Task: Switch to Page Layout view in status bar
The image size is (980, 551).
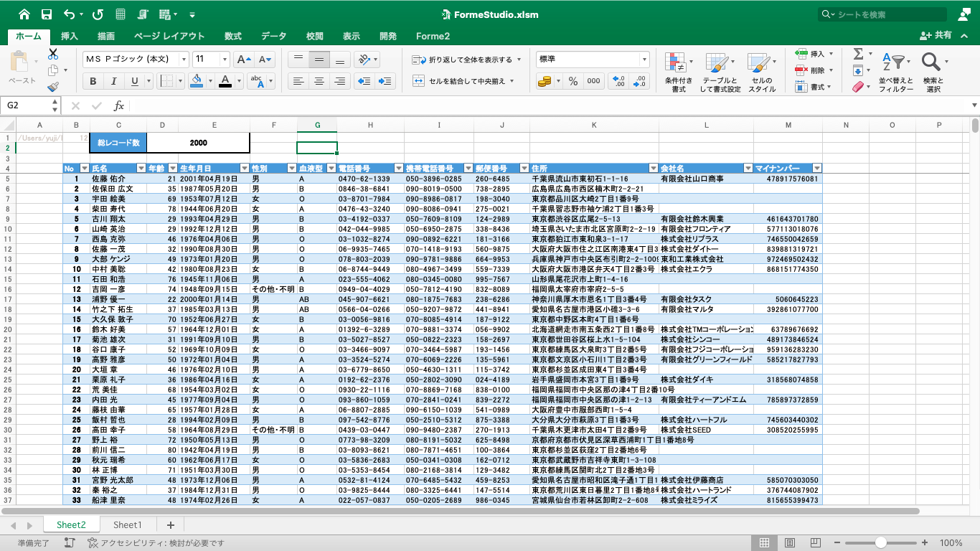Action: pos(789,543)
